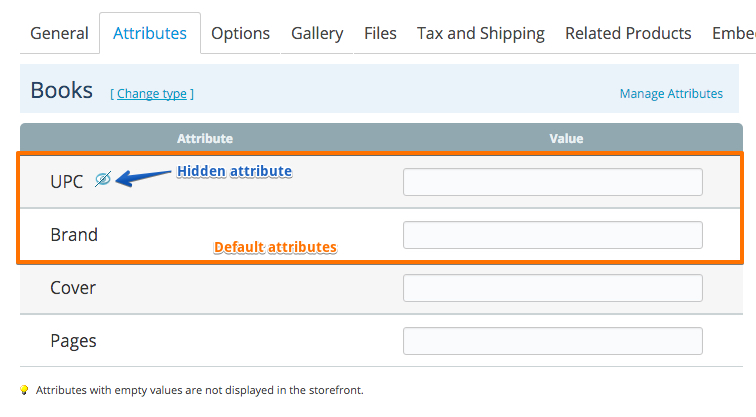Click into the Brand value field
756x417 pixels.
[x=553, y=235]
